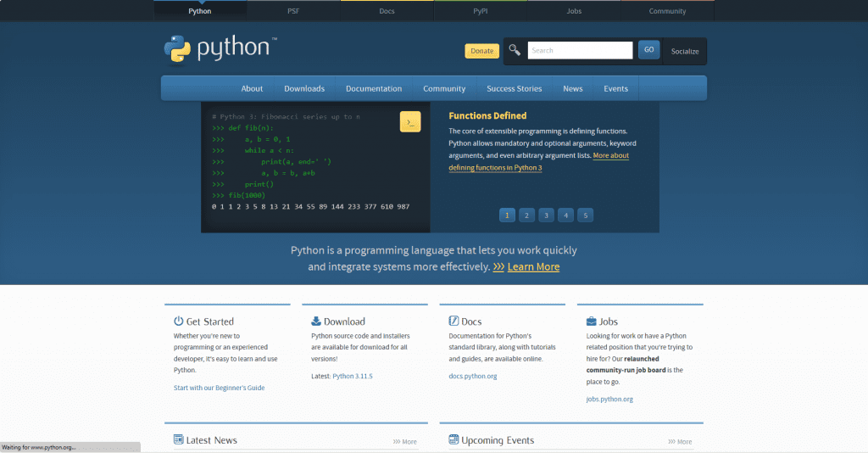Click the Docs document icon
The width and height of the screenshot is (868, 453).
453,321
